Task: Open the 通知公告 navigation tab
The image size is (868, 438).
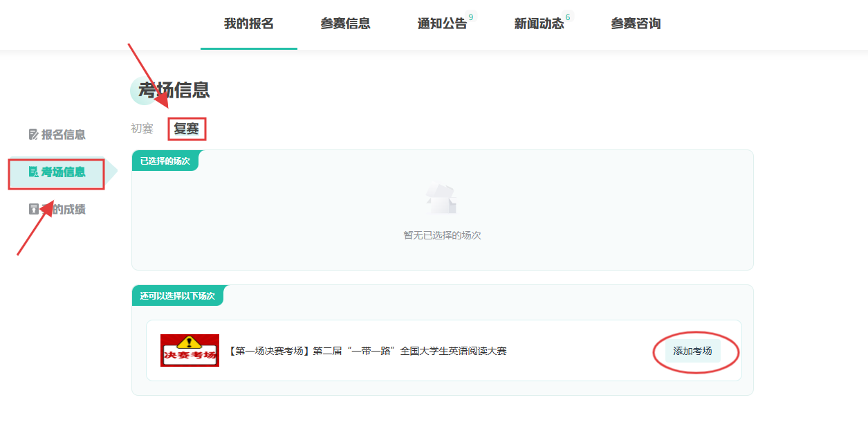Action: tap(442, 24)
